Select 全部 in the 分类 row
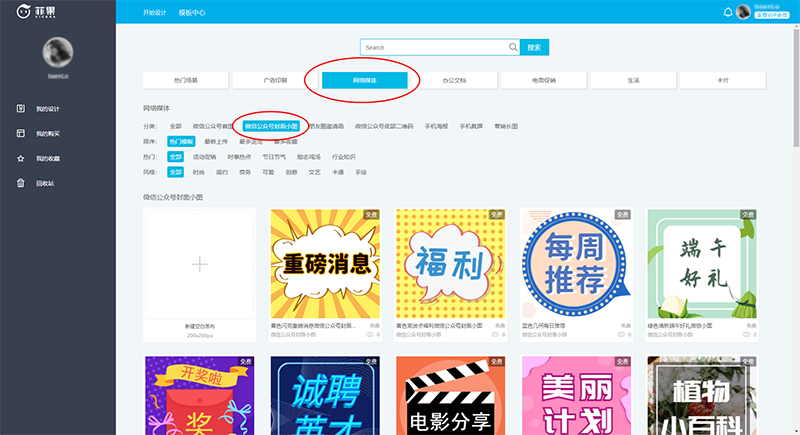 click(x=176, y=126)
